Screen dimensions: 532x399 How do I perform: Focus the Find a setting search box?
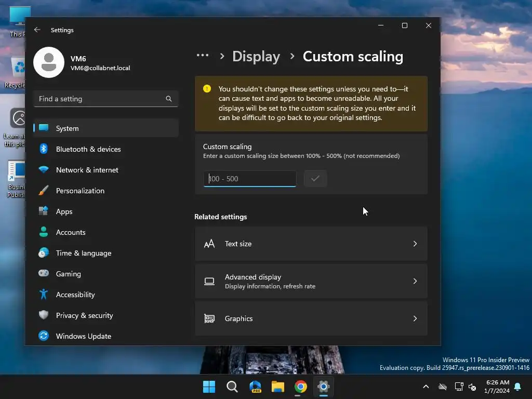[106, 99]
